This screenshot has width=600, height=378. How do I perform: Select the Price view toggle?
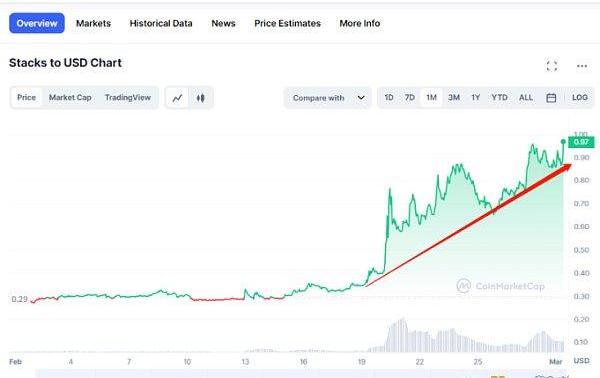click(26, 98)
